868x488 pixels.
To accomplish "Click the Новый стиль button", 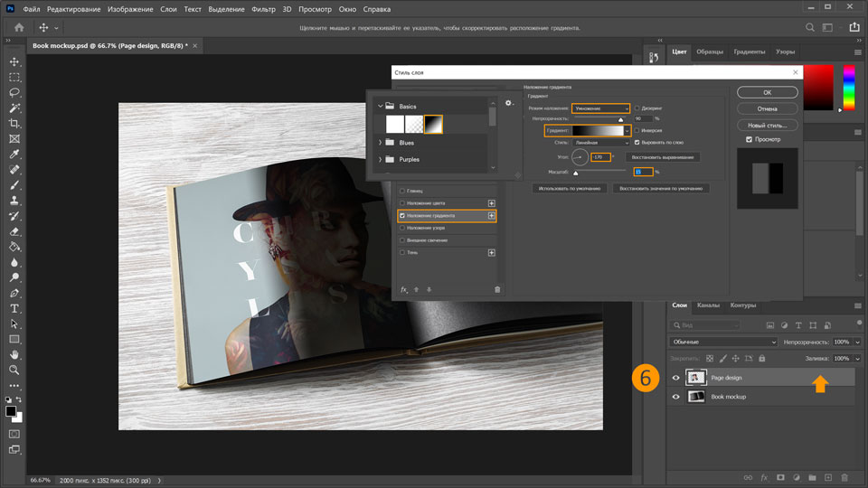I will [x=767, y=125].
